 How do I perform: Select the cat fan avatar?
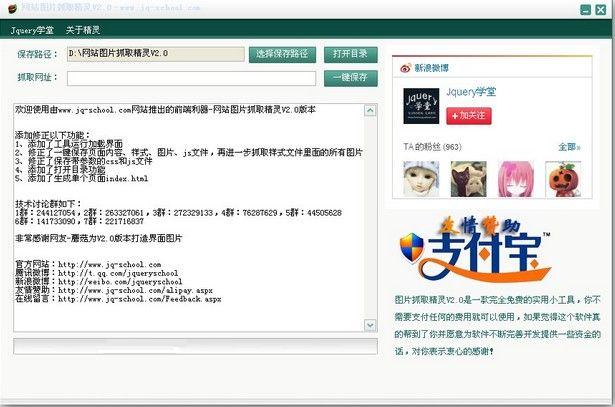[x=468, y=179]
